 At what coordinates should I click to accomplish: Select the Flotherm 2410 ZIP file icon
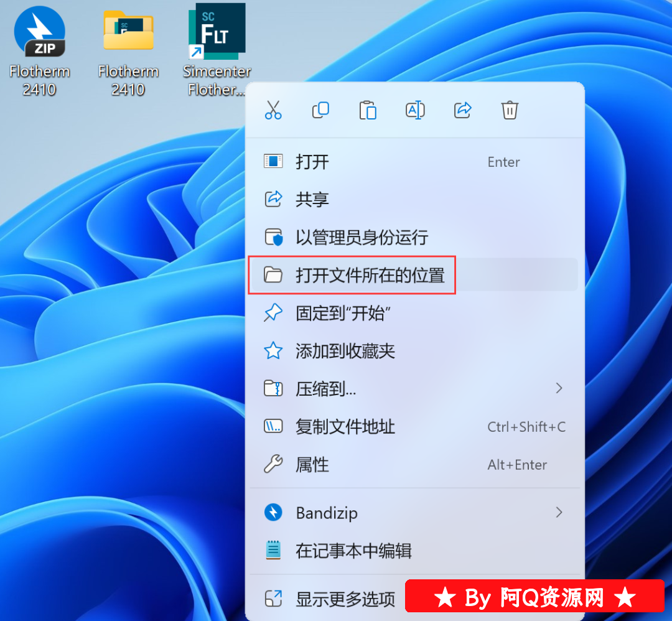click(x=39, y=32)
